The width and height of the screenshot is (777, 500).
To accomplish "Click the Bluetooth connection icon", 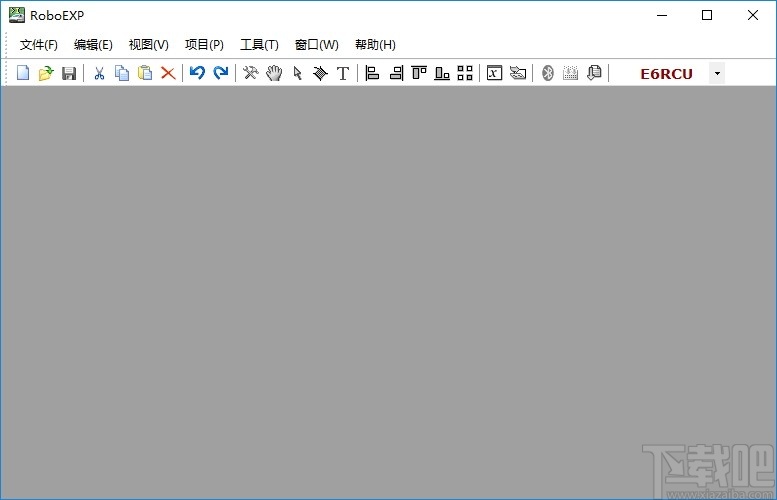I will click(548, 73).
